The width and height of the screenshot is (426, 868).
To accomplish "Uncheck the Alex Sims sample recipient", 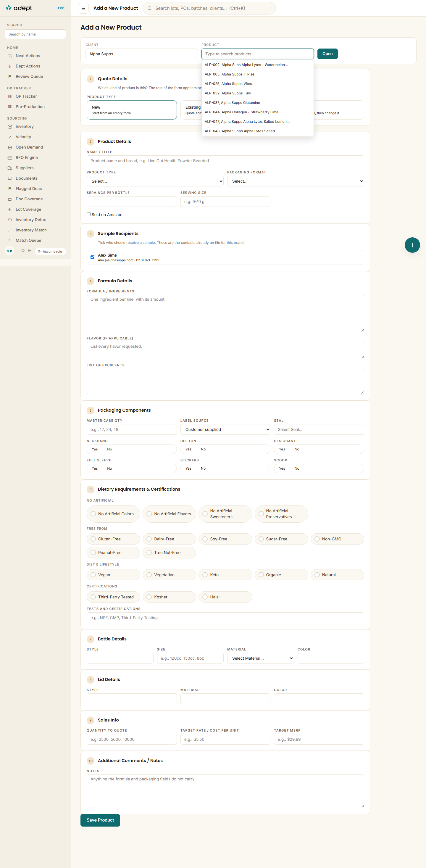I will point(93,257).
